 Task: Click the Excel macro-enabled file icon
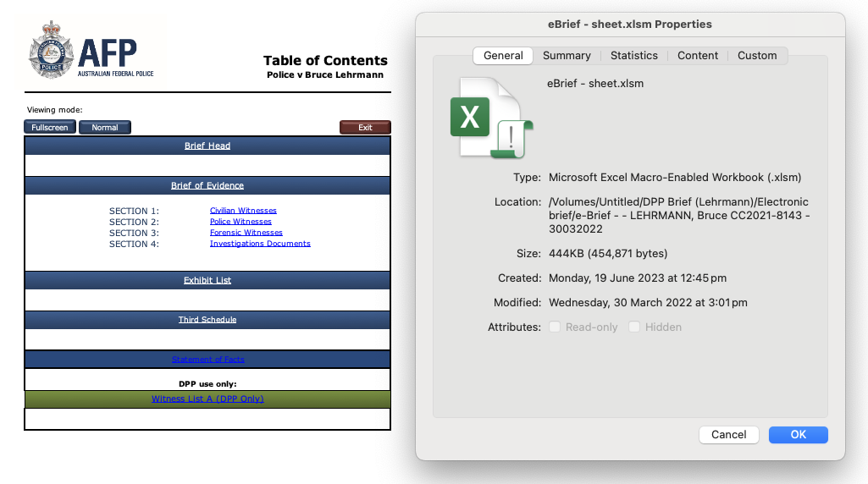(x=491, y=118)
